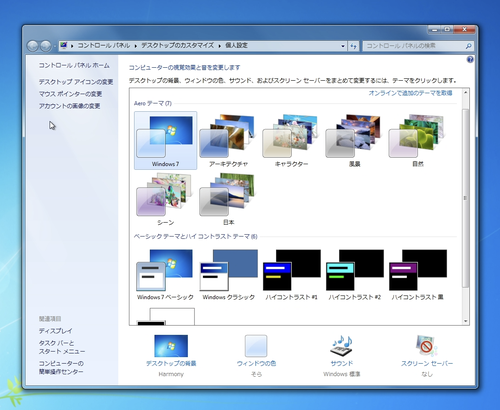The width and height of the screenshot is (500, 410).
Task: Open アカウントの画像の変更 link
Action: tap(69, 106)
